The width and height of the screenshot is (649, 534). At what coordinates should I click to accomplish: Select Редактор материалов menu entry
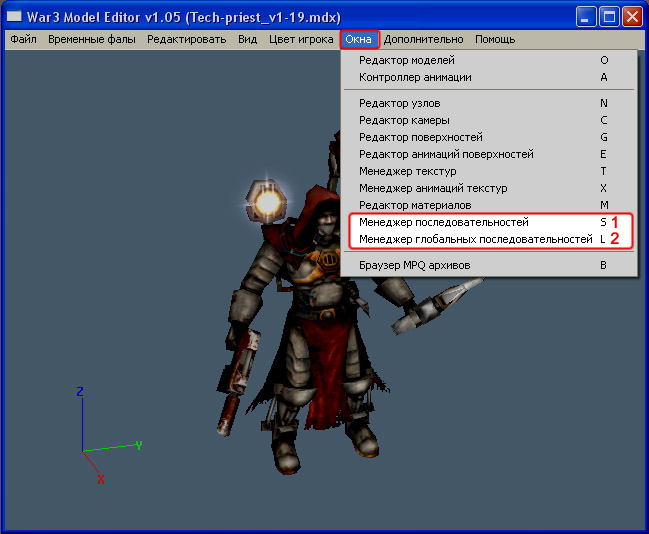tap(489, 205)
